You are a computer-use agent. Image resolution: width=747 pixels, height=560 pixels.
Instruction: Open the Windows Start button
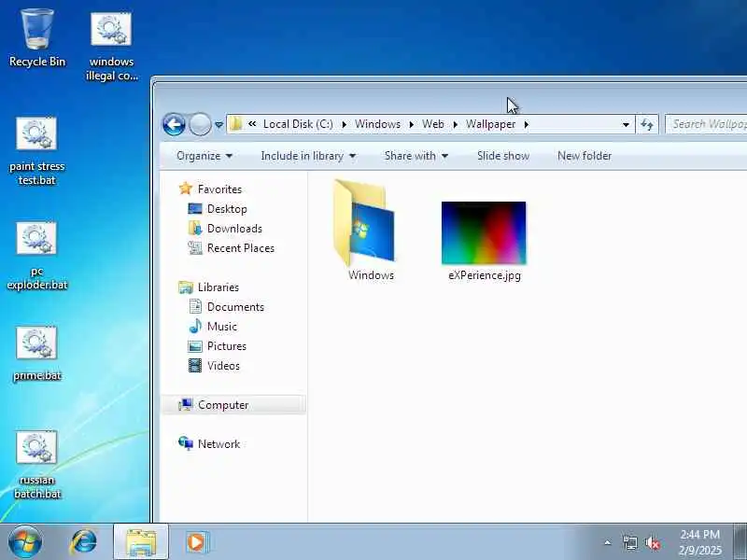coord(25,542)
